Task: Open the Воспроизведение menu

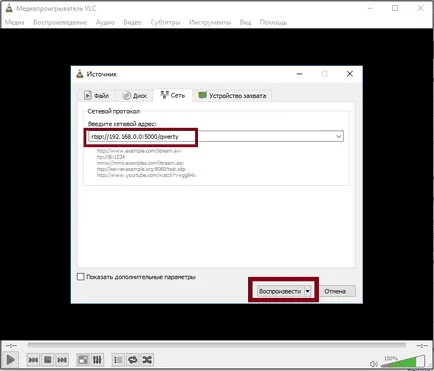Action: tap(60, 22)
